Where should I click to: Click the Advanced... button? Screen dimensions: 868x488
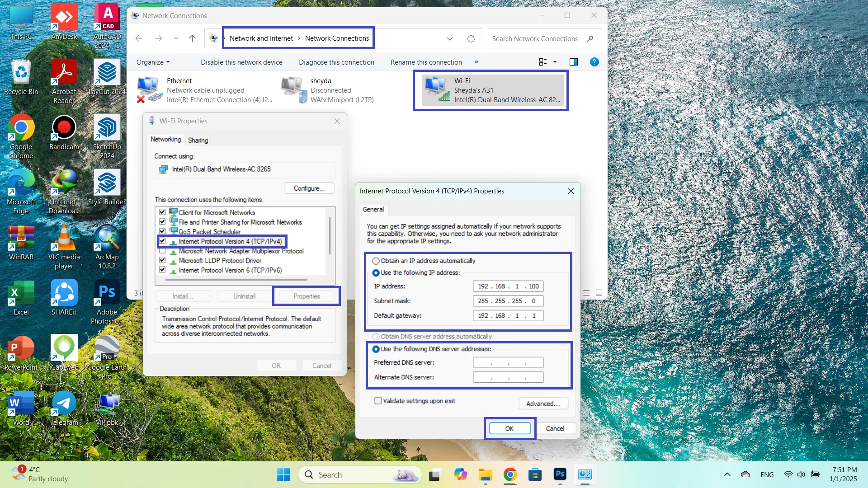coord(542,404)
